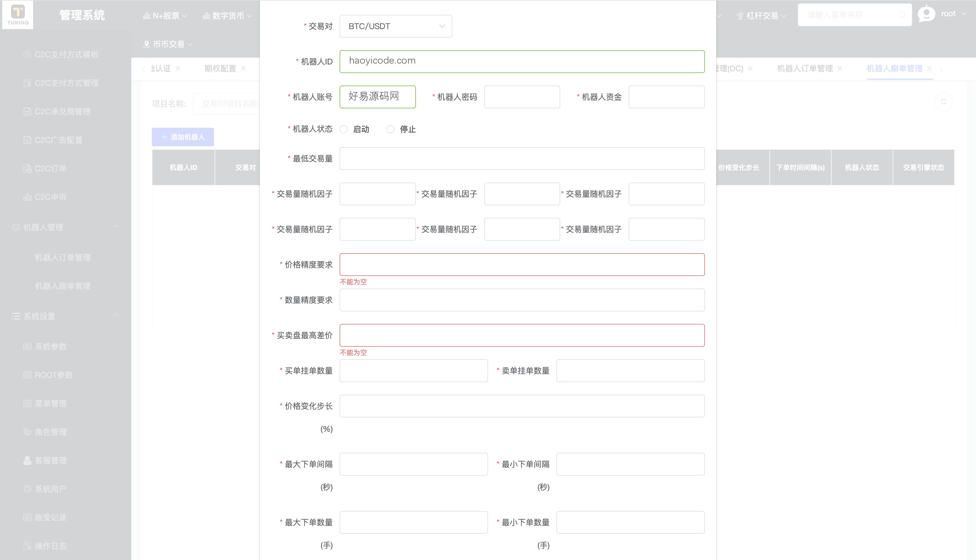Select the 启动 robot status radio button
This screenshot has width=976, height=560.
344,129
